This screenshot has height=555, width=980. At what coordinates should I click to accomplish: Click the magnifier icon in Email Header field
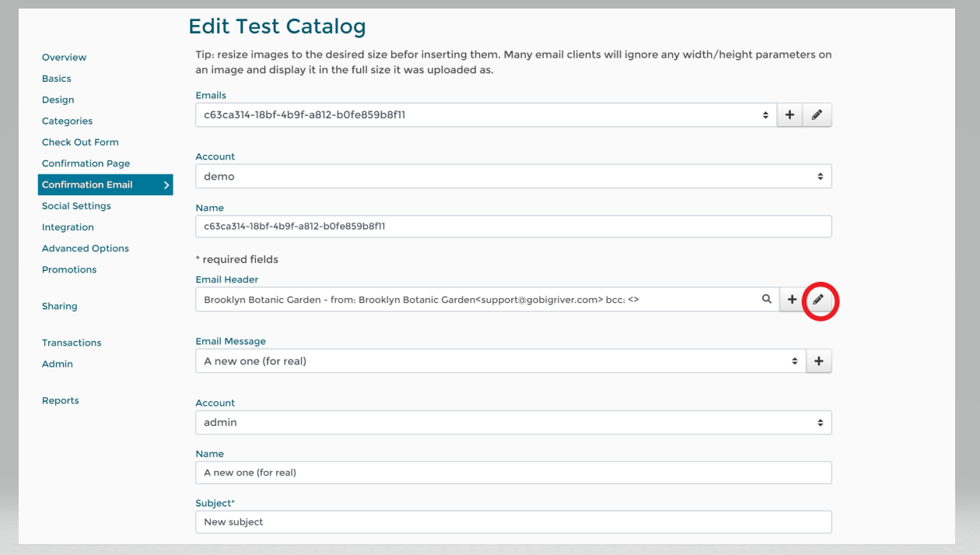coord(767,299)
